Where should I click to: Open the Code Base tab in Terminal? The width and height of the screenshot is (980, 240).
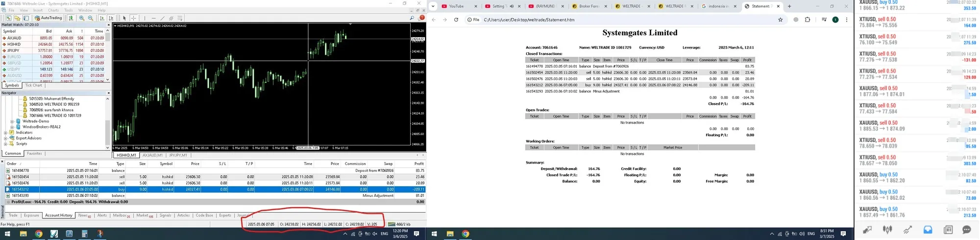click(x=204, y=215)
